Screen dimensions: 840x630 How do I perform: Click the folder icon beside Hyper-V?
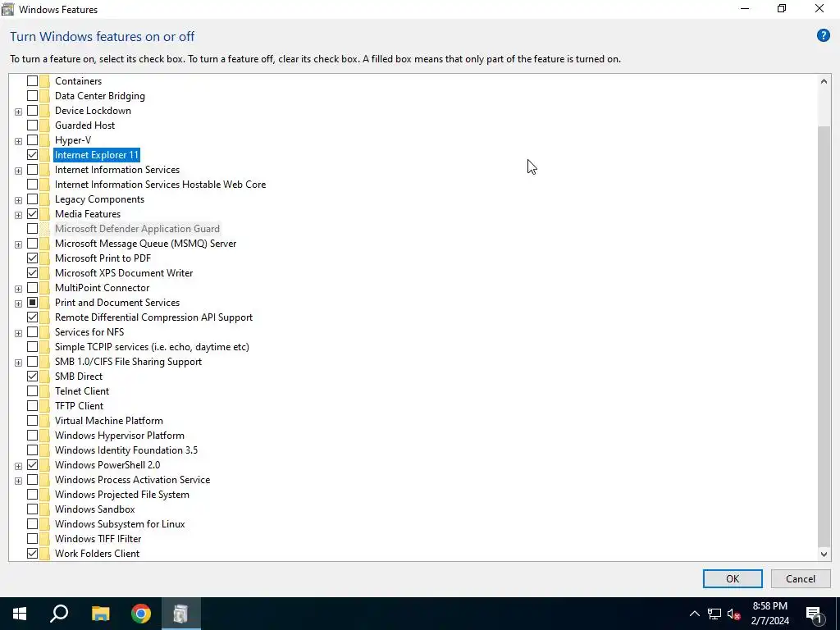[x=44, y=139]
